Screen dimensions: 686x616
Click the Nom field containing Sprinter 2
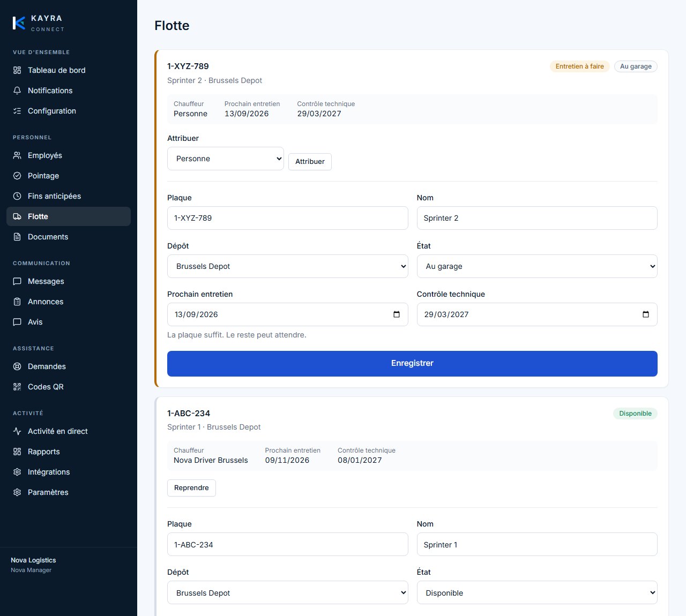pos(537,218)
